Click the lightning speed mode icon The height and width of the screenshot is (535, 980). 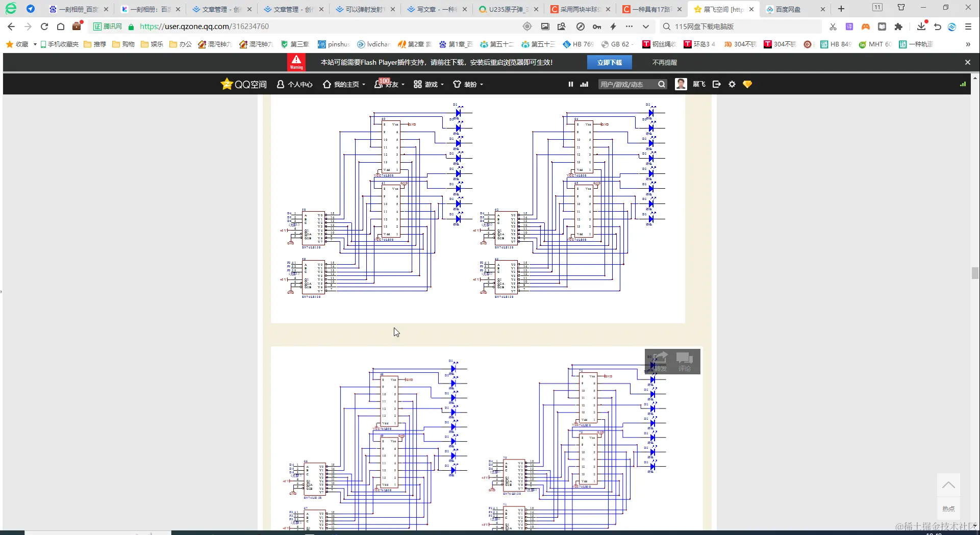613,27
